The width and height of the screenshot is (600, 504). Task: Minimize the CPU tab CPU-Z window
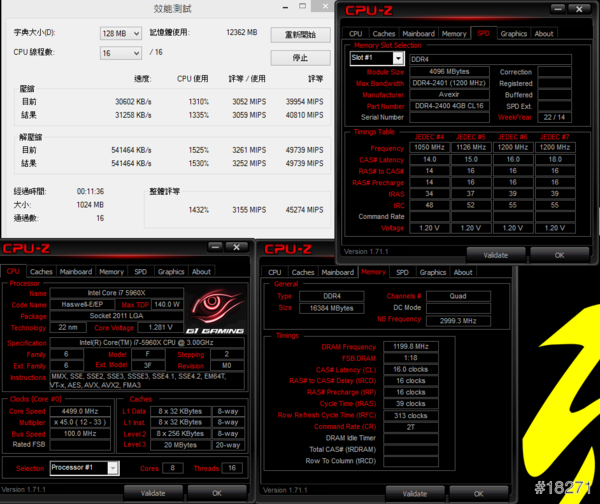(215, 247)
